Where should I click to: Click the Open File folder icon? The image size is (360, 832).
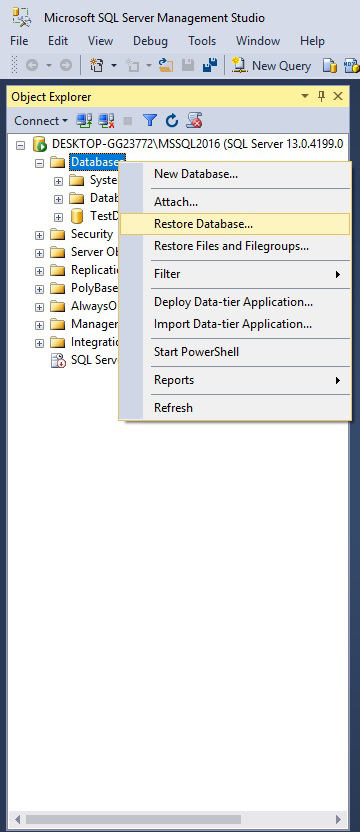pyautogui.click(x=166, y=65)
